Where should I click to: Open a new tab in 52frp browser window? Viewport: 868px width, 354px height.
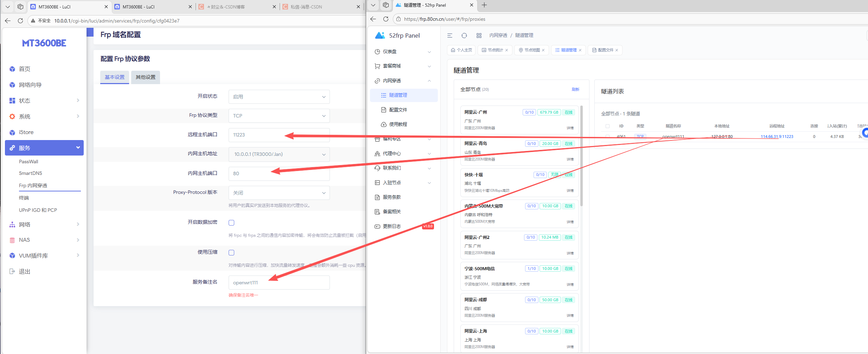pos(484,5)
